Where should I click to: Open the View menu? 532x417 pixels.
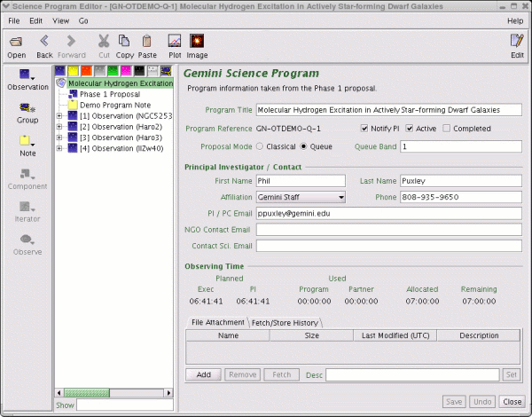[x=60, y=21]
